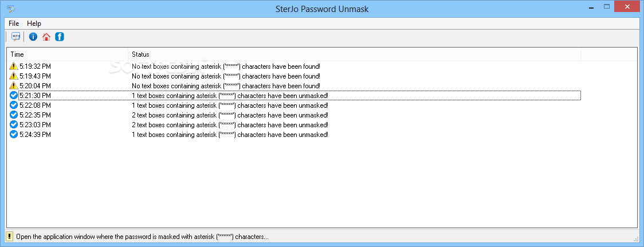
Task: Click status message of 5:19:32 PM row
Action: (x=226, y=66)
